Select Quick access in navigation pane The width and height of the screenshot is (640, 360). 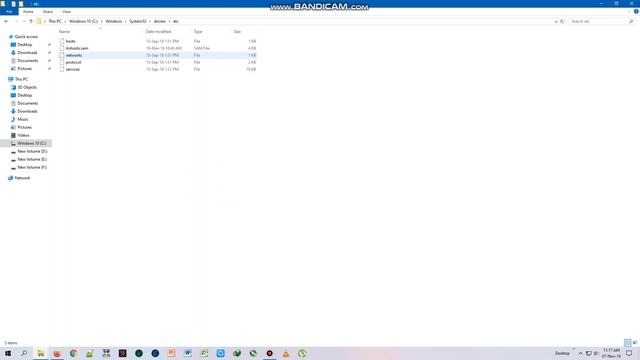click(26, 37)
